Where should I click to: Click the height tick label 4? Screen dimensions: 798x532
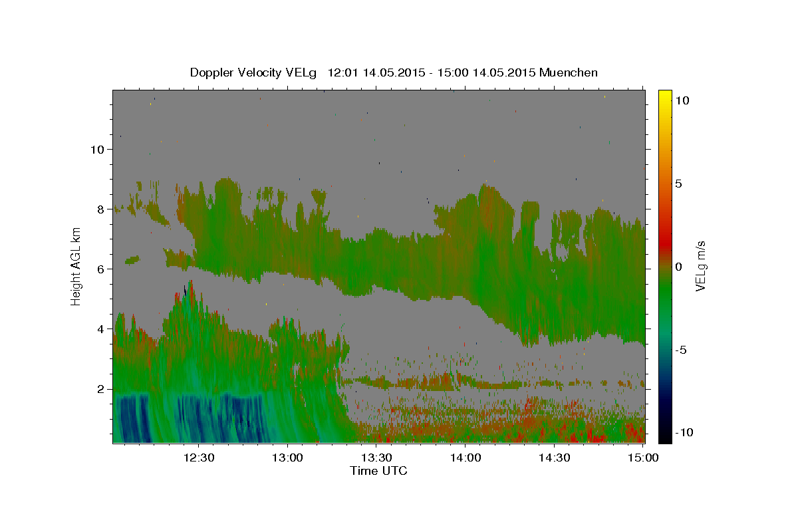point(101,329)
